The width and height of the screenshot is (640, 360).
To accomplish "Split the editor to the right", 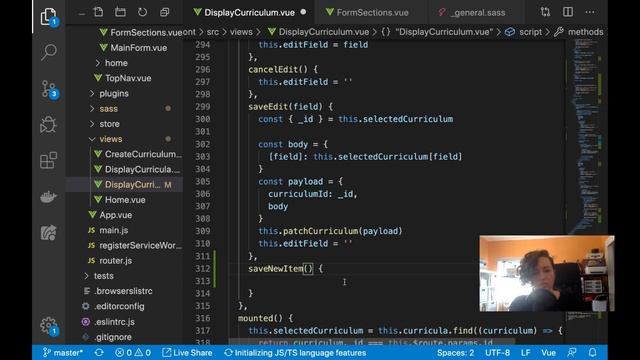I will (x=568, y=12).
